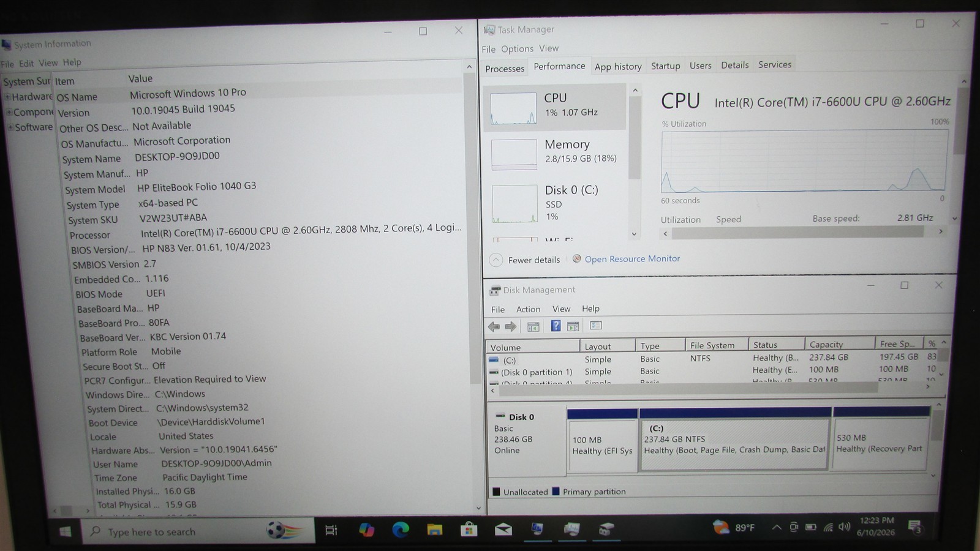Click the Properties icon in Disk Management toolbar
Screen dimensions: 980x551
coord(596,326)
